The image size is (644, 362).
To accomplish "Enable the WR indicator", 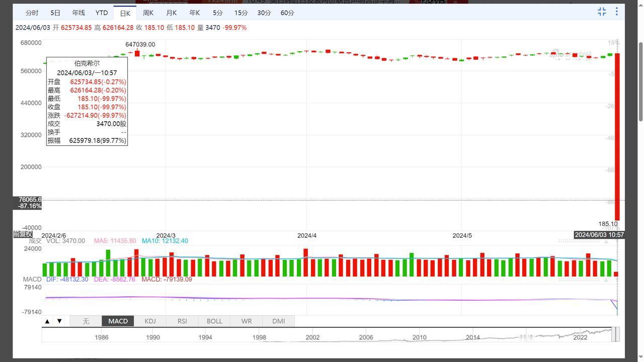I will point(247,321).
